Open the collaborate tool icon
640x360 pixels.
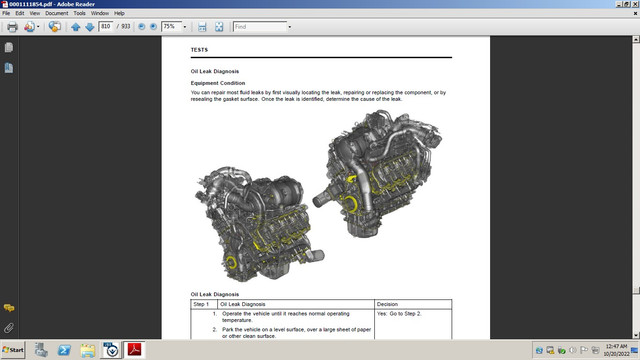pos(29,27)
